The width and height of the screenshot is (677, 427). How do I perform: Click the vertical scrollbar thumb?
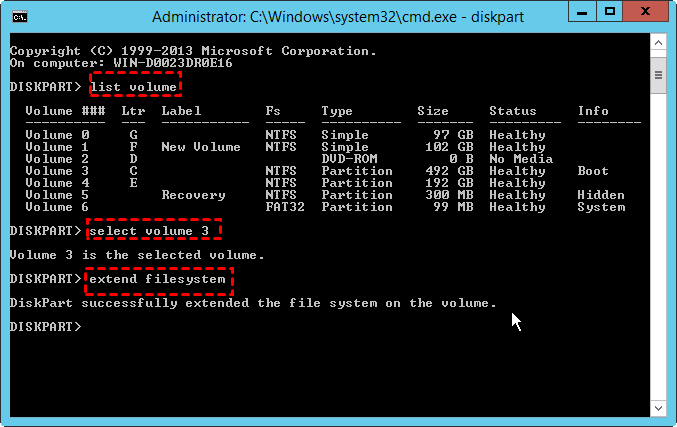point(659,75)
